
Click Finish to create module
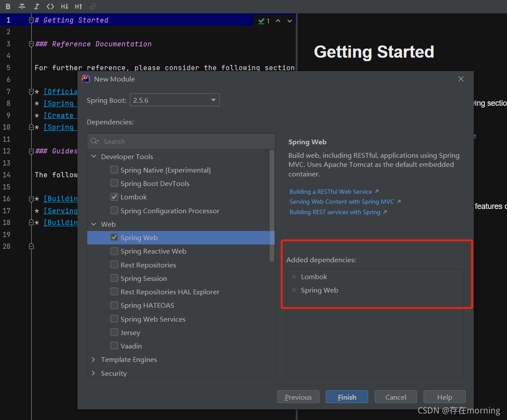pyautogui.click(x=347, y=397)
